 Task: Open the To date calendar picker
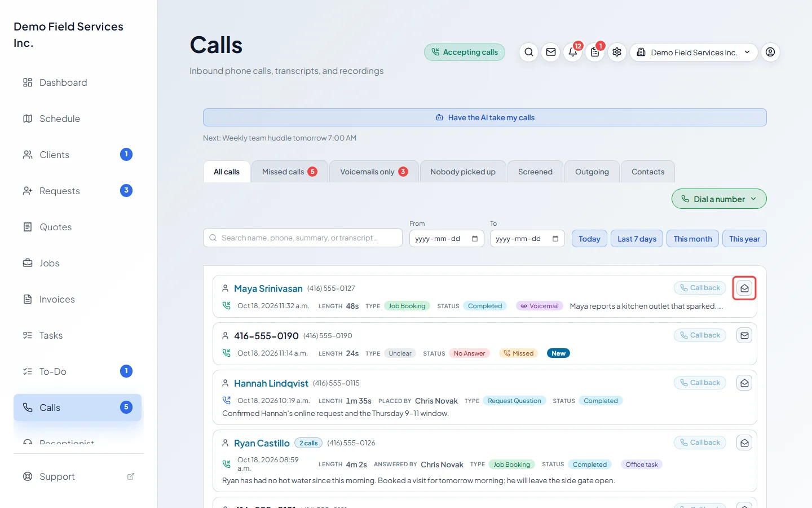coord(555,239)
